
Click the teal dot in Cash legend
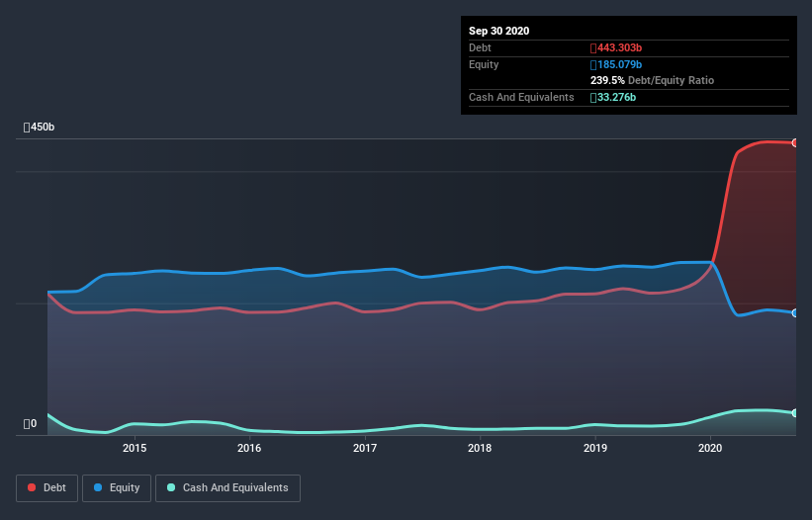171,487
